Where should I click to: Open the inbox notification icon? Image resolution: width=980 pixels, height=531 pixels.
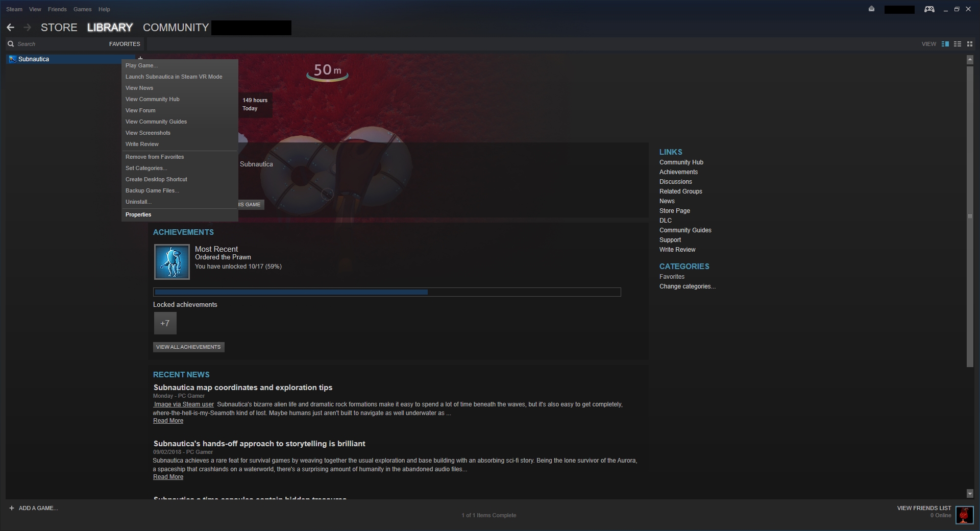[x=871, y=9]
